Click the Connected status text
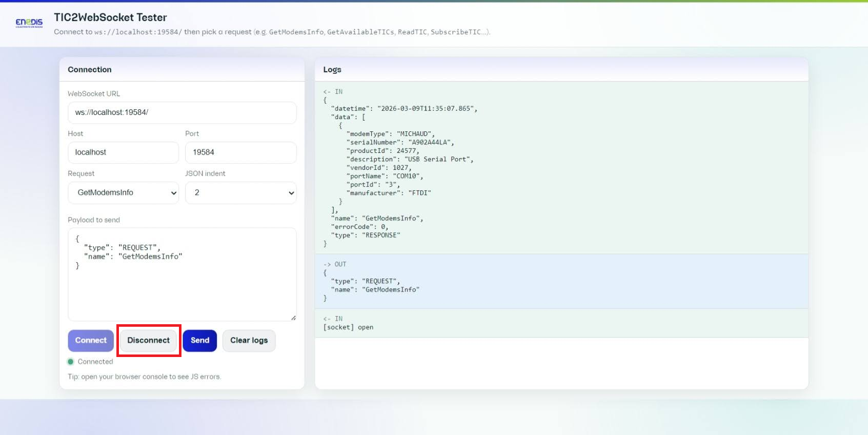The image size is (868, 435). pos(95,362)
